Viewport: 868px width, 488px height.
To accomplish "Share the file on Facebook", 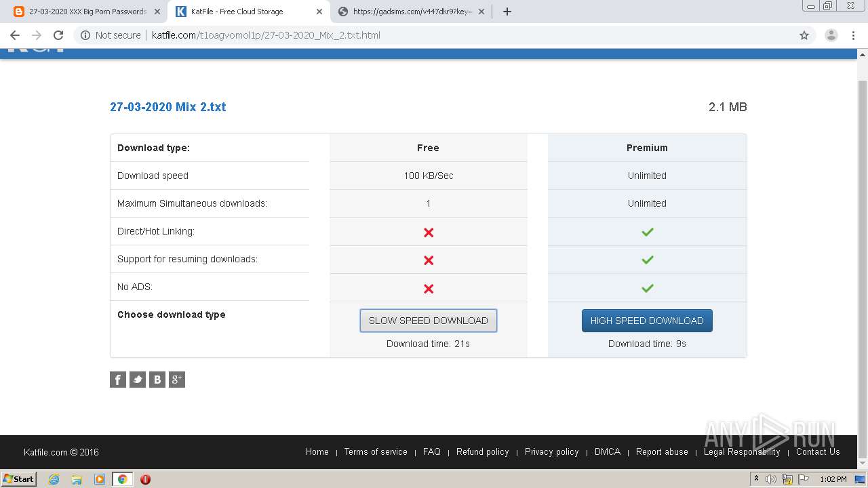I will (x=118, y=380).
